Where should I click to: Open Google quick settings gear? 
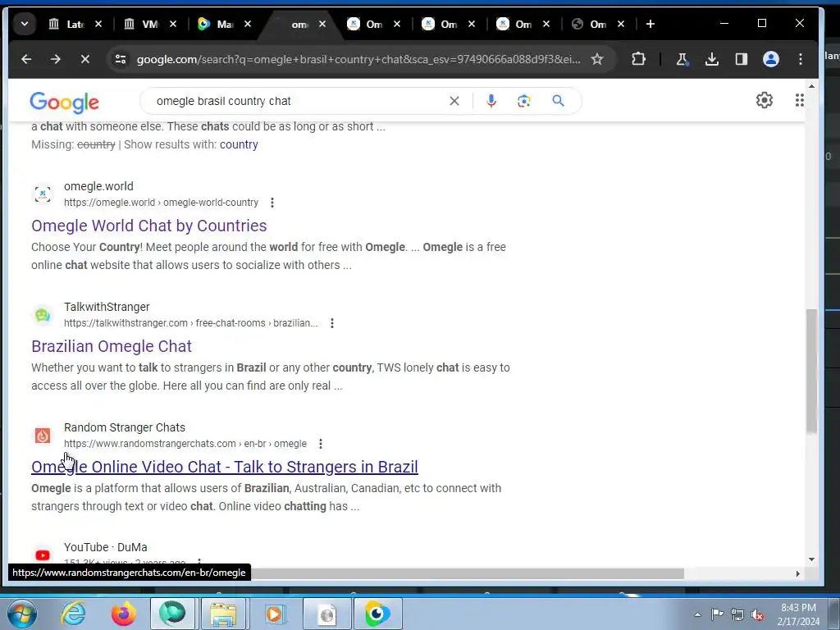764,100
